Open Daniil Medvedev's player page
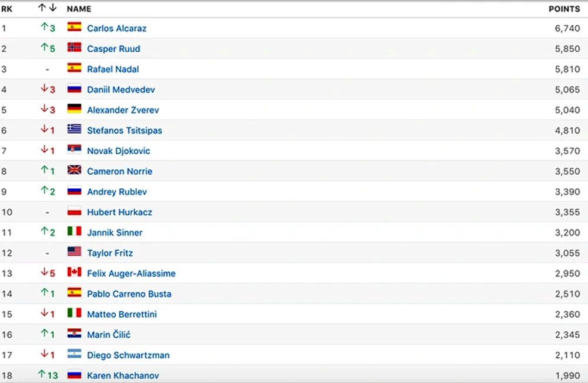This screenshot has height=383, width=588. coord(121,89)
